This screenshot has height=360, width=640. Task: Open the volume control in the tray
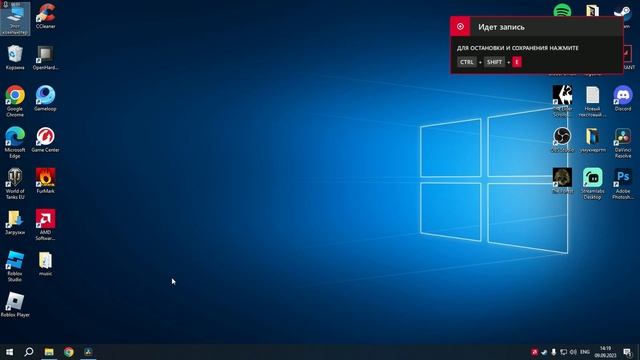pos(573,352)
